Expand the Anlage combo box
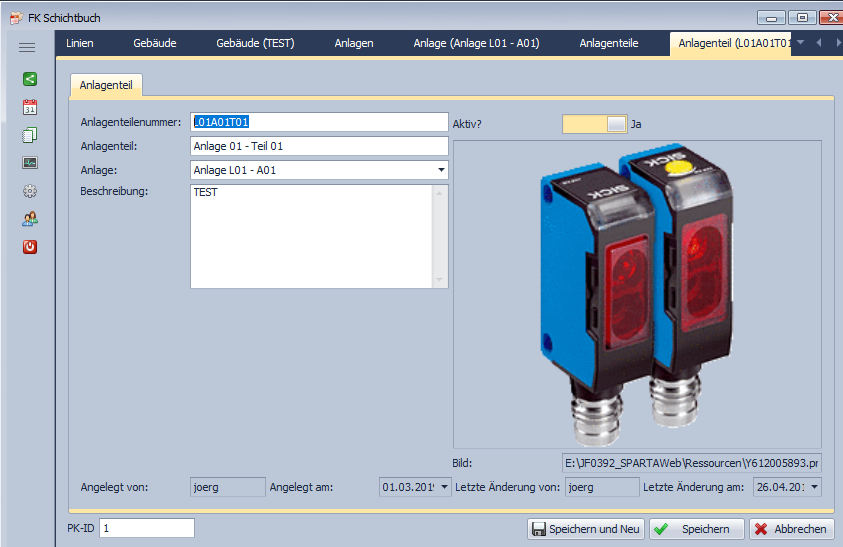This screenshot has height=547, width=843. [x=441, y=170]
